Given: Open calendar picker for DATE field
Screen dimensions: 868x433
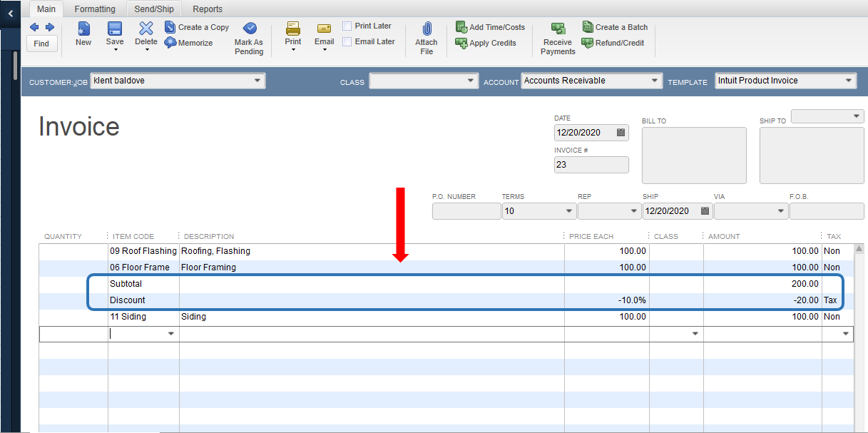Looking at the screenshot, I should (x=621, y=133).
